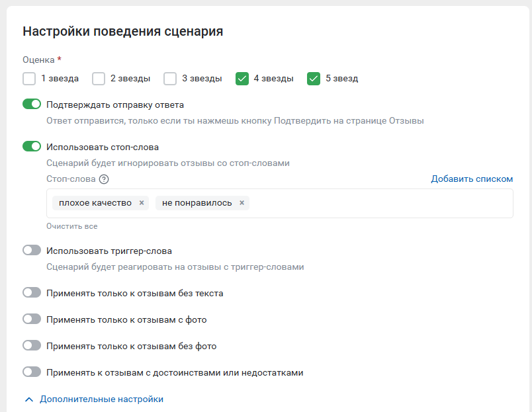Disable Подтверждать отправку ответа toggle
Viewport: 532px width, 412px height.
coord(32,104)
